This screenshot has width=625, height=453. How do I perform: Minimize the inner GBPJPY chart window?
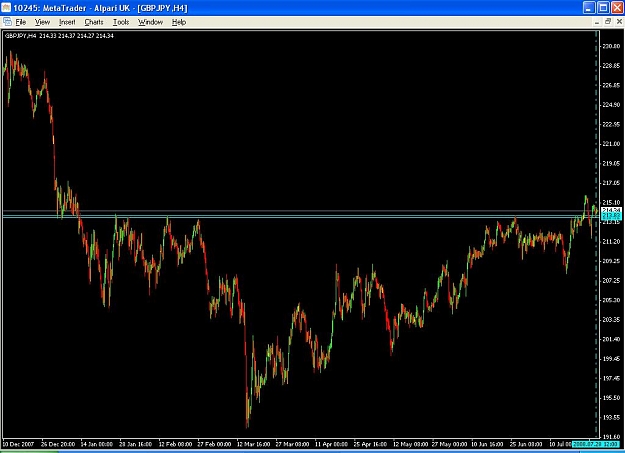[x=597, y=22]
